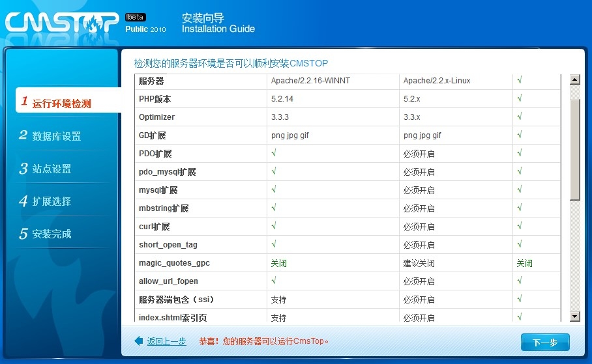Open step 3 站点设置
This screenshot has height=364, width=592.
(x=45, y=168)
